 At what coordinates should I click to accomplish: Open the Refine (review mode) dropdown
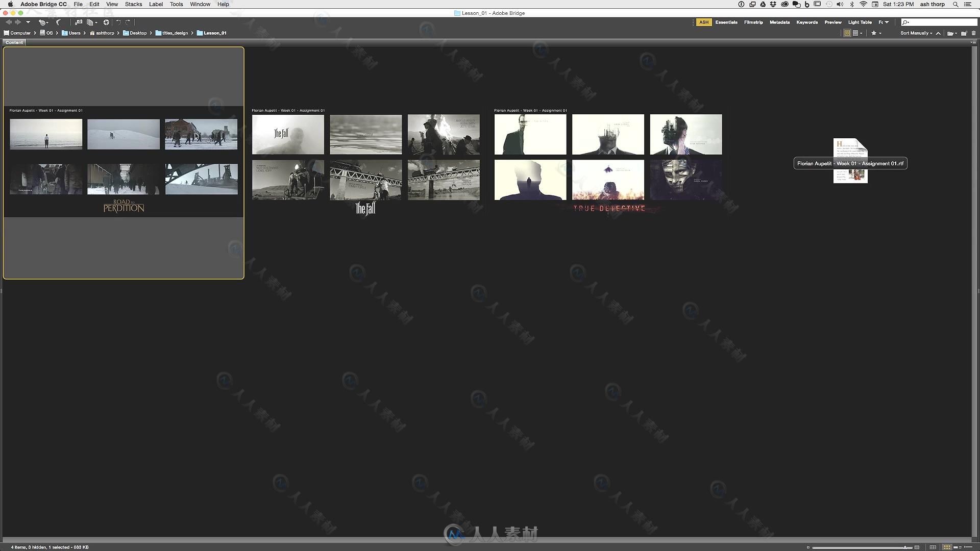(92, 22)
